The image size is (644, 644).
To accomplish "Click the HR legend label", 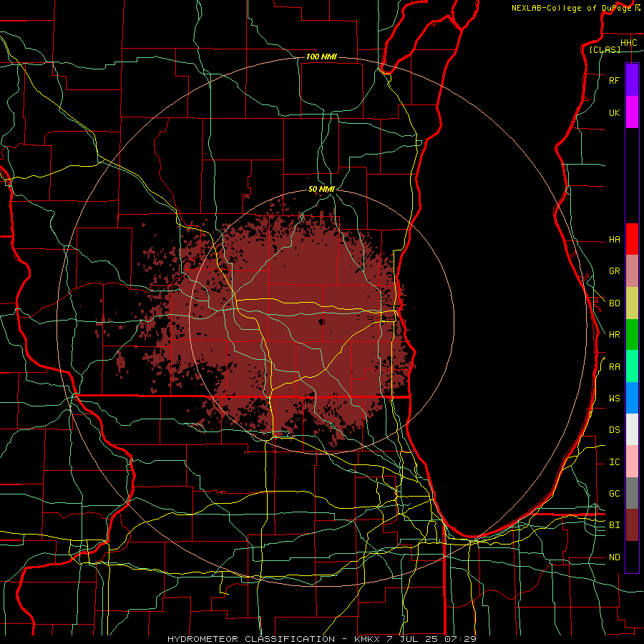I will (614, 335).
